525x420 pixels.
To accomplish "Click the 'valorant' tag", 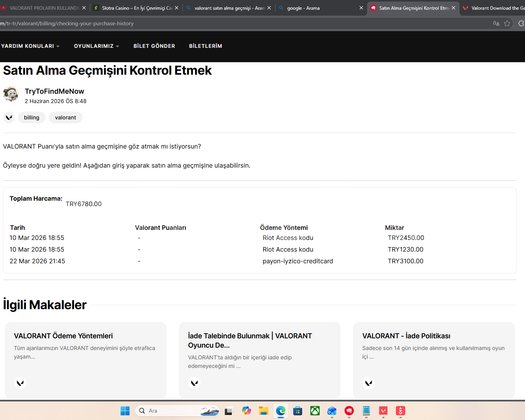I will [x=65, y=118].
